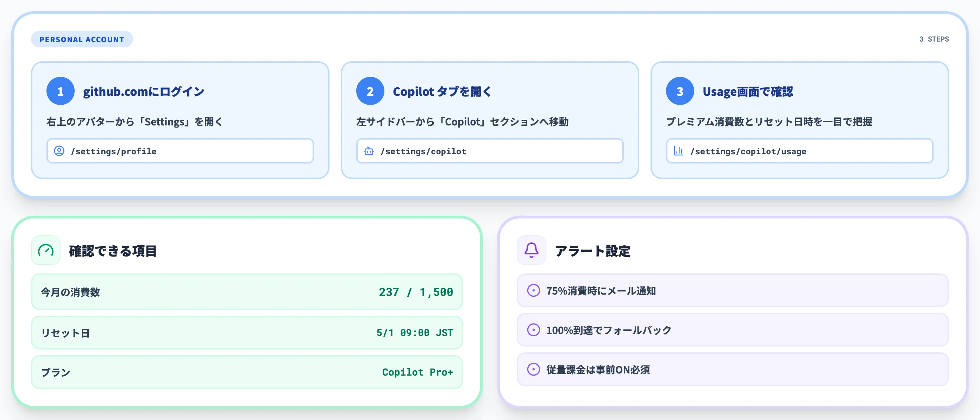Click the /settings/profile path field

(180, 151)
